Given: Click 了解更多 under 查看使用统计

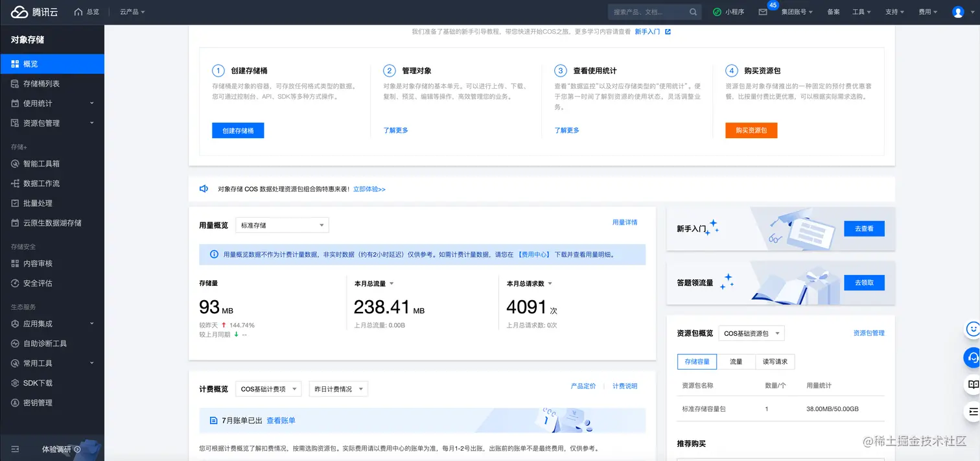Looking at the screenshot, I should [x=567, y=130].
